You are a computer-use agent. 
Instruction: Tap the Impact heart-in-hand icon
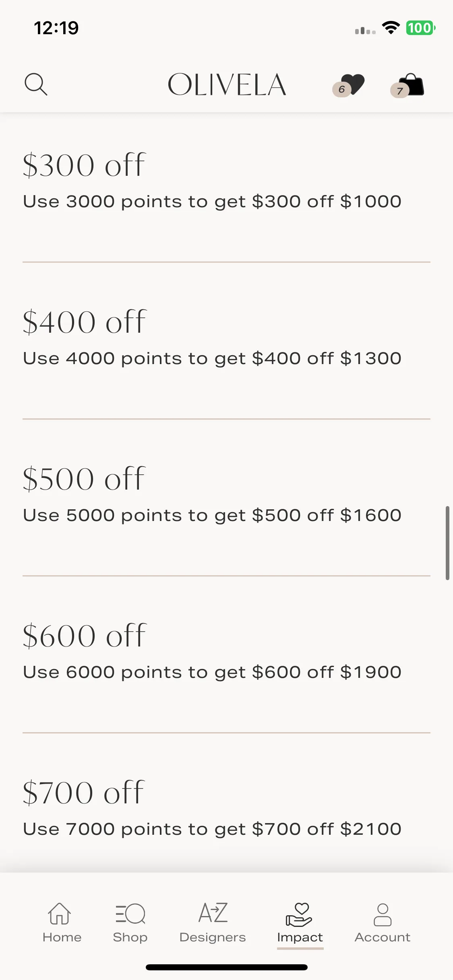(299, 914)
